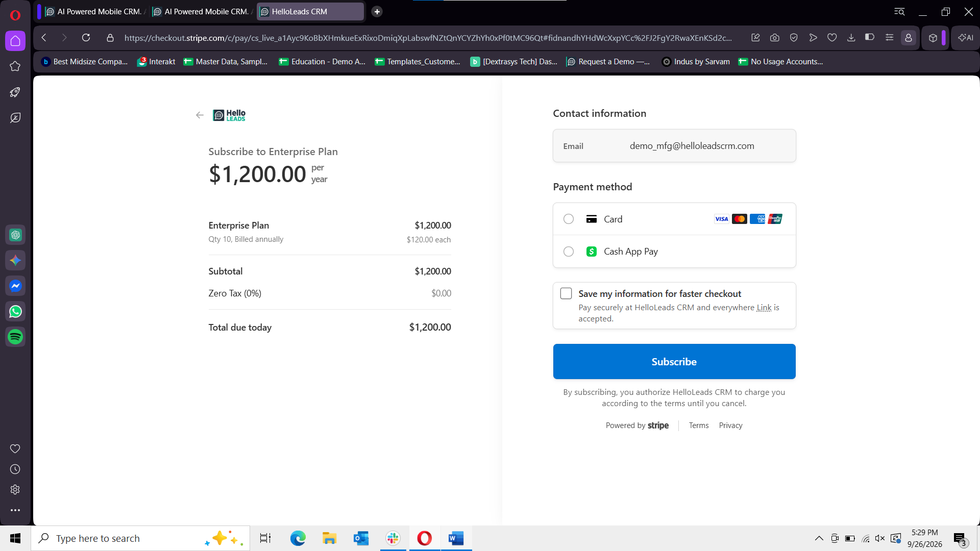Expand sidebar three-dot more options
Viewport: 980px width, 551px height.
(x=15, y=510)
